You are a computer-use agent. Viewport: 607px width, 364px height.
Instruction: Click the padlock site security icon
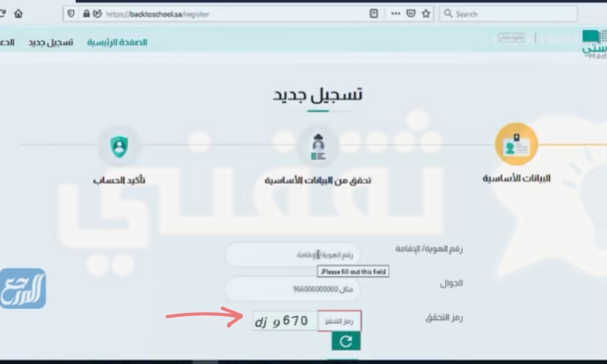(86, 14)
